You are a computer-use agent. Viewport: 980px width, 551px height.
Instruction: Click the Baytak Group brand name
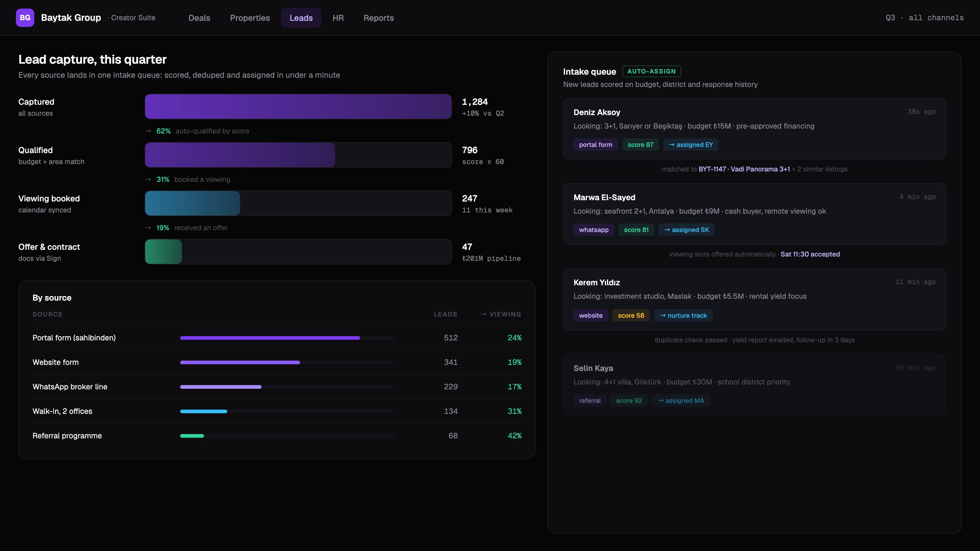[x=71, y=17]
